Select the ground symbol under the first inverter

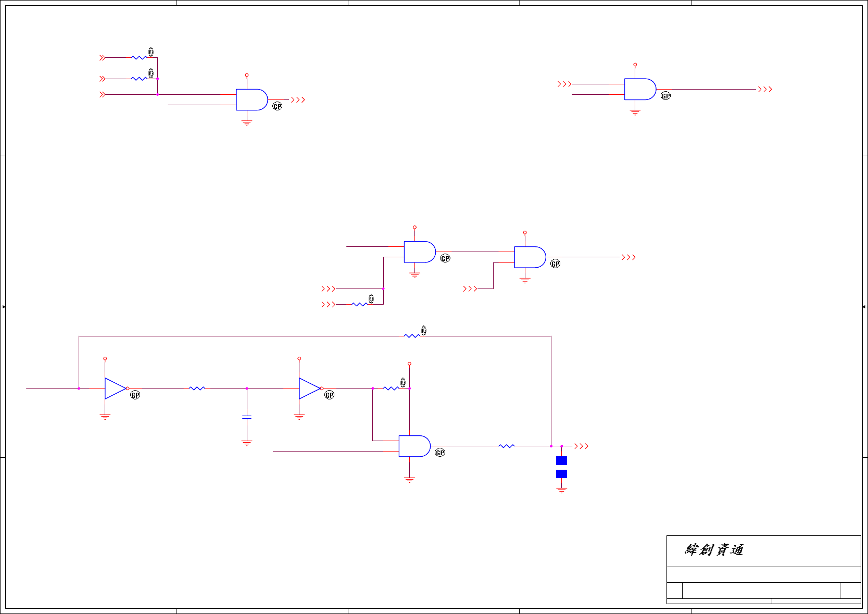click(x=105, y=417)
